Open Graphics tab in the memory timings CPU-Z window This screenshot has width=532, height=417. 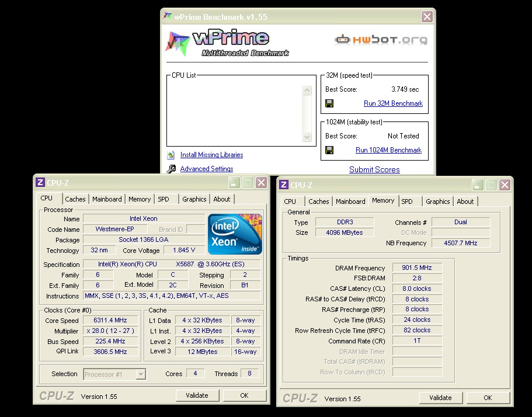click(x=438, y=201)
